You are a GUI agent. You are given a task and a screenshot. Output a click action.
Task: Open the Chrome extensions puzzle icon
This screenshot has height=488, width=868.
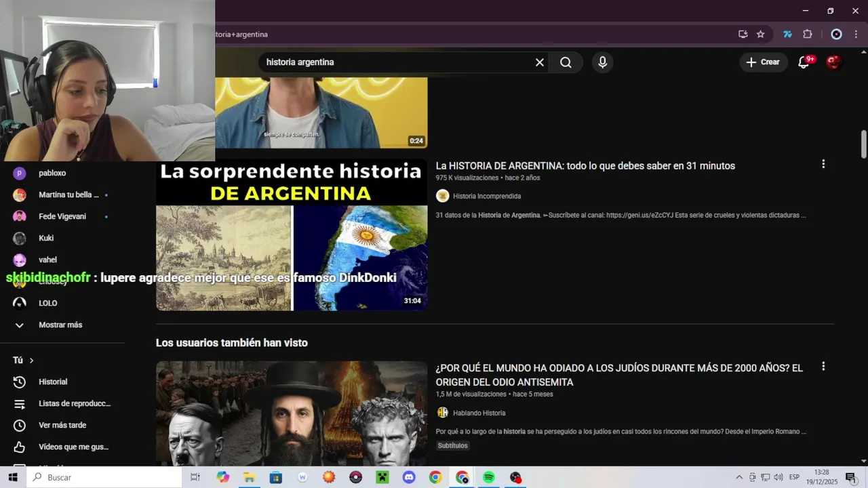[x=808, y=35]
